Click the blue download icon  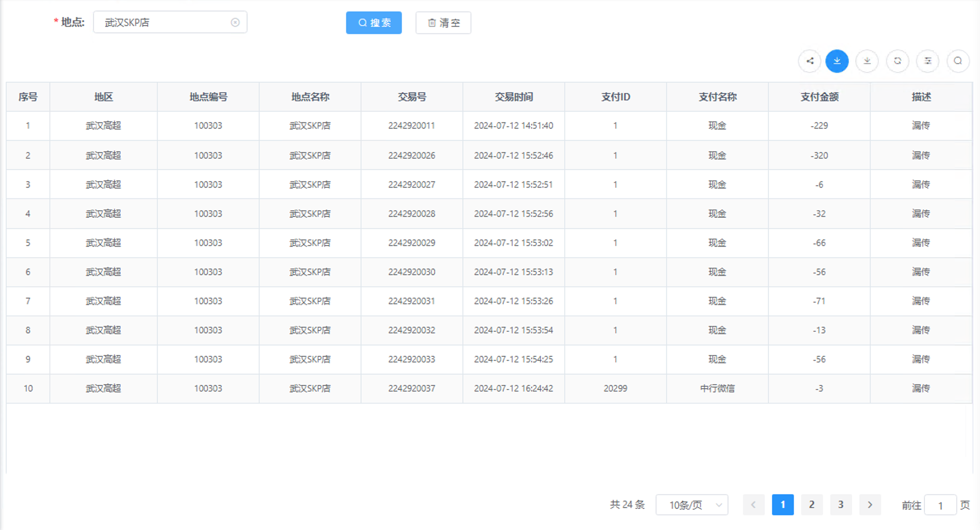[x=837, y=61]
